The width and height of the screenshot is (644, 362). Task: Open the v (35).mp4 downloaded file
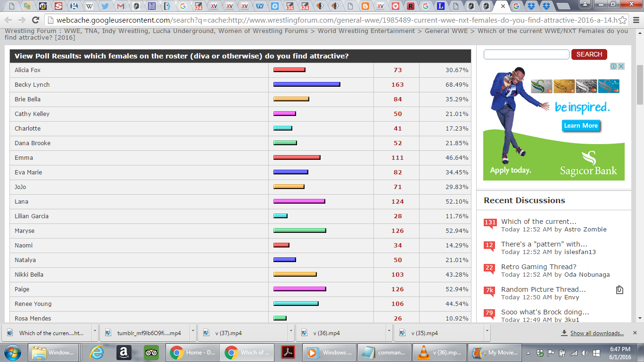click(x=438, y=333)
